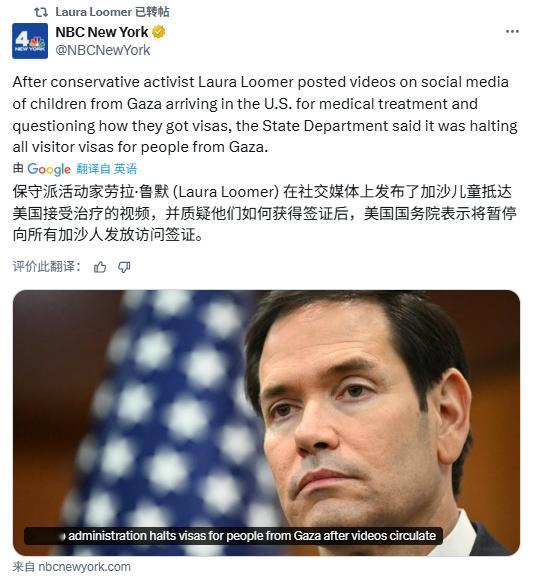
Task: Open the nbcnewyork.com source link
Action: [x=84, y=567]
